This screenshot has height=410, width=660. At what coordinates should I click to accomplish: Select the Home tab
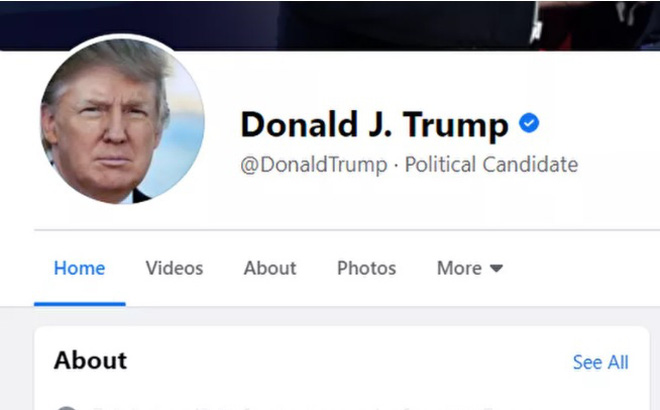[80, 268]
